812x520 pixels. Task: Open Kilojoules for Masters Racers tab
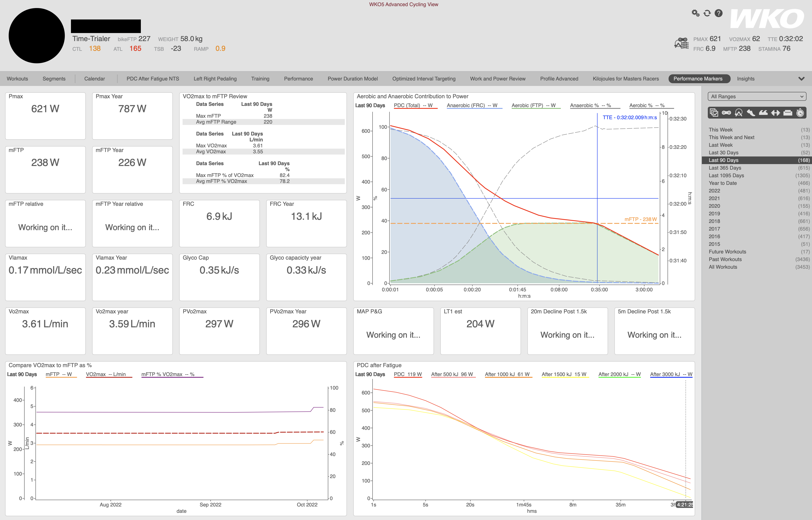coord(626,79)
